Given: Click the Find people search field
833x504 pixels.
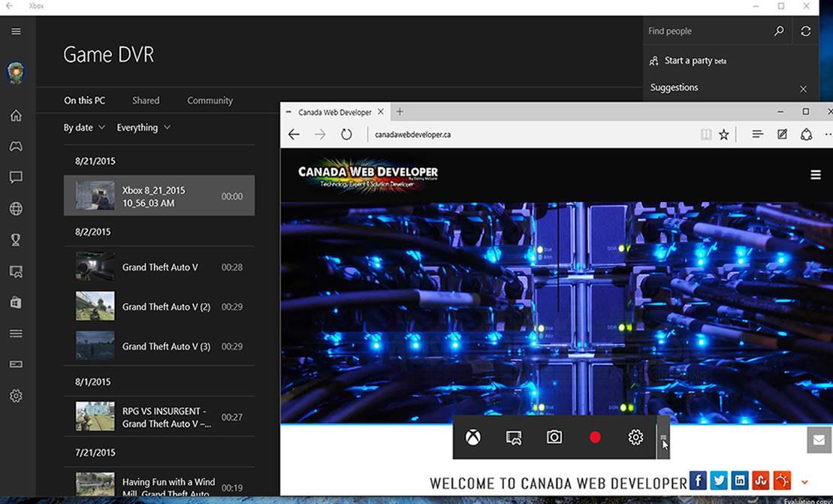Looking at the screenshot, I should 708,31.
